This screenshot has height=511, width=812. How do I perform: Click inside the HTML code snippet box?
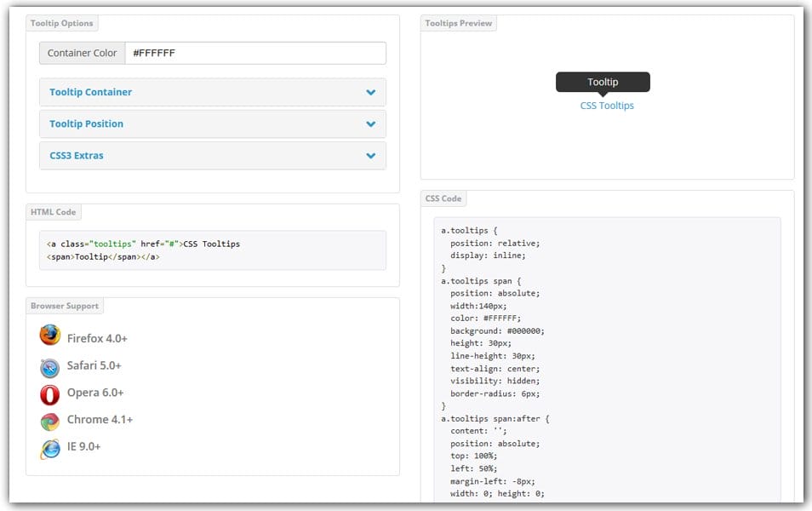pos(212,250)
